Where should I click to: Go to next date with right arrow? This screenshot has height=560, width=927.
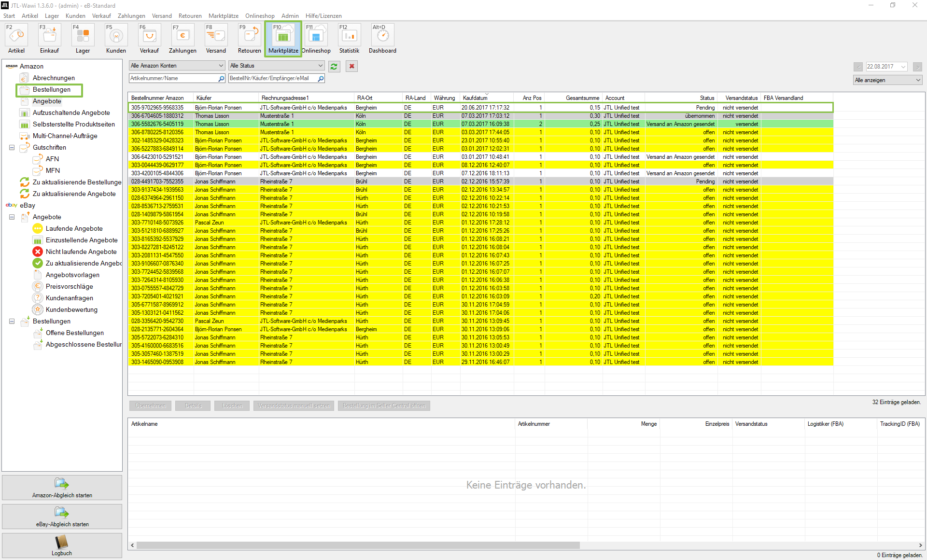pos(917,67)
